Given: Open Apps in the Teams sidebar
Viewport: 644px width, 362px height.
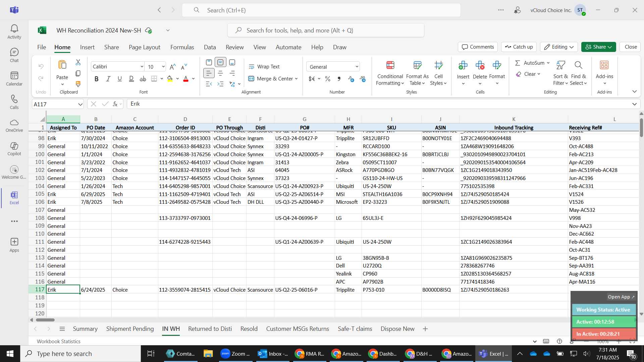Looking at the screenshot, I should coord(14,245).
